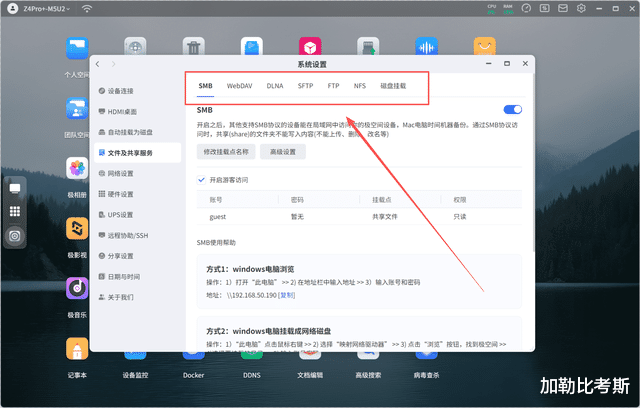Click the 复制 link beside the address
The width and height of the screenshot is (640, 408).
pyautogui.click(x=287, y=295)
